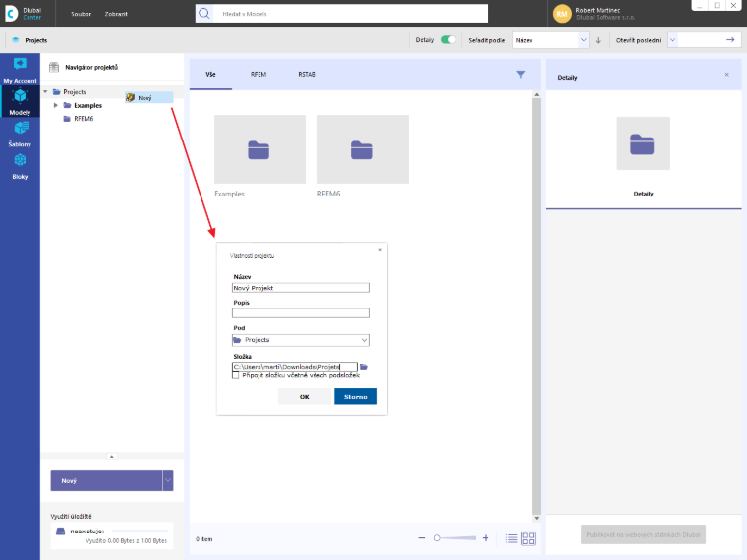Collapse the navigator panel with up arrow

pos(111,456)
